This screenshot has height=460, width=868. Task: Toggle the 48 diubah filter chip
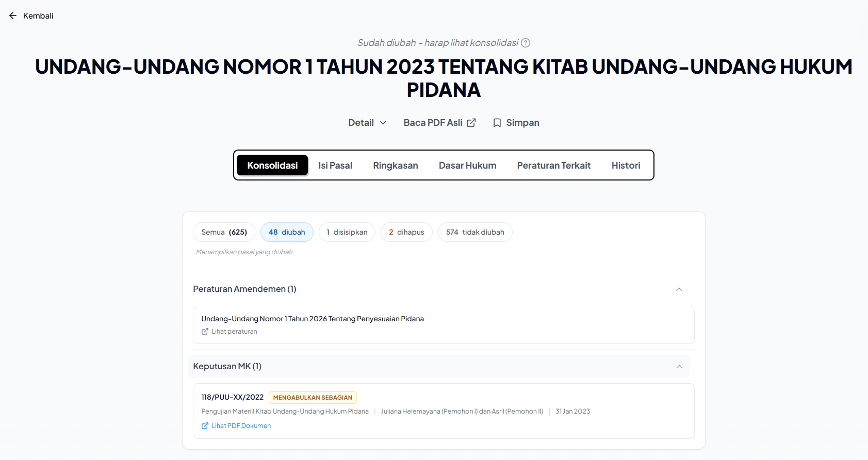click(x=287, y=232)
